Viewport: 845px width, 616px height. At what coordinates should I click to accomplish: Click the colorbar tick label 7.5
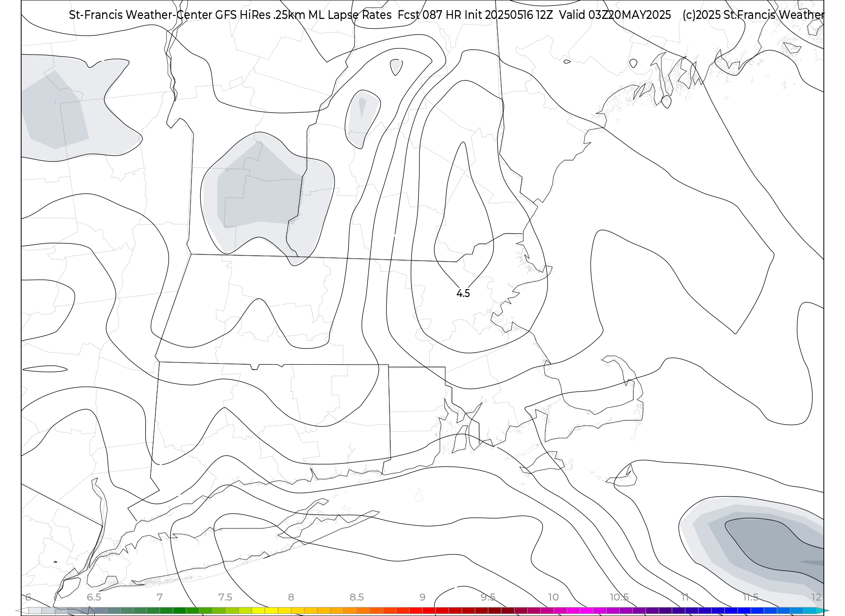(225, 597)
